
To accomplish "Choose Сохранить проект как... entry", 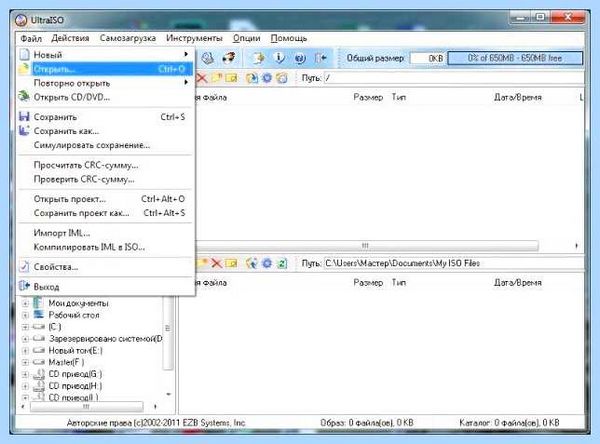I will (x=105, y=213).
